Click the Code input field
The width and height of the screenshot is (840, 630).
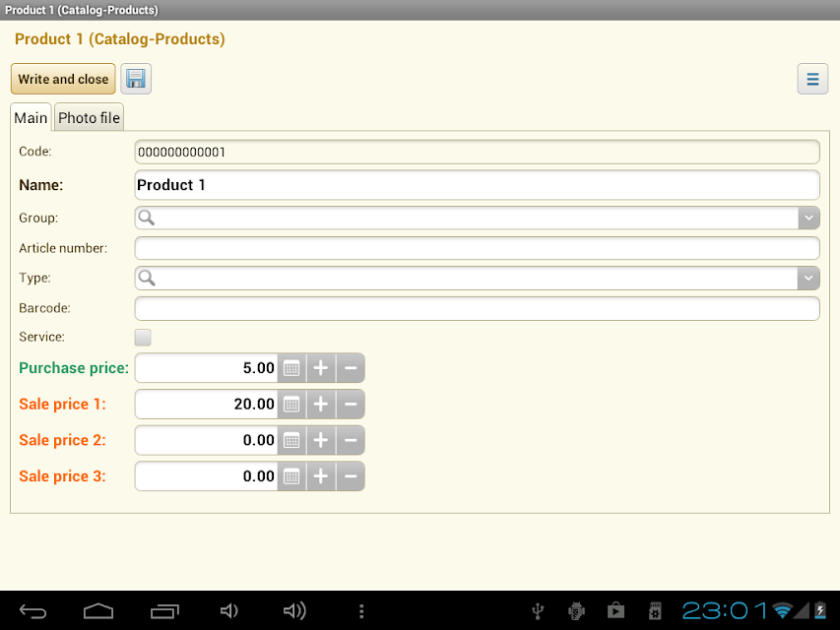(477, 153)
